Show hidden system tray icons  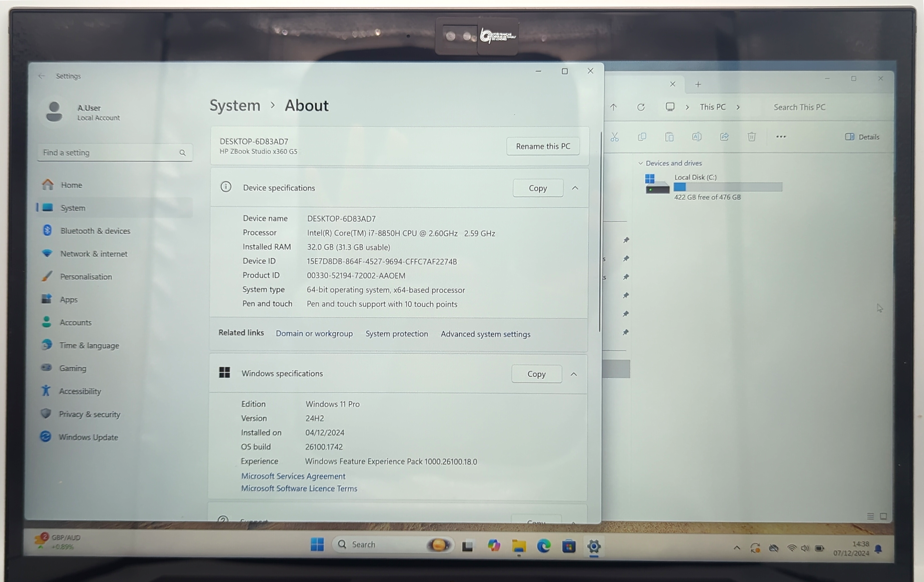(737, 548)
